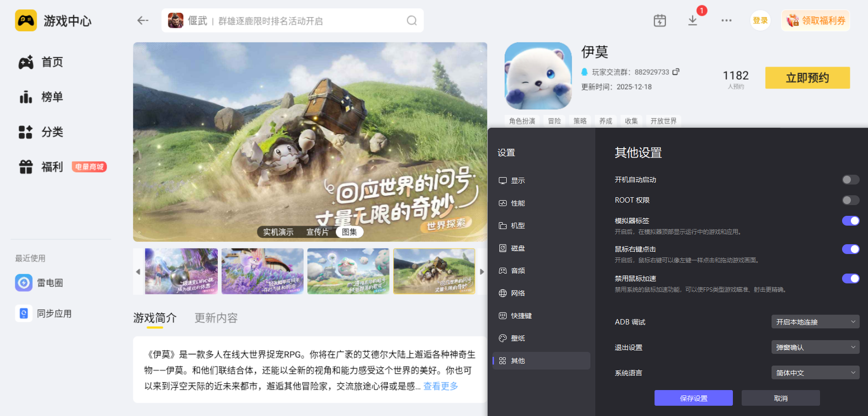
Task: Click 电量商城 badge
Action: [89, 167]
